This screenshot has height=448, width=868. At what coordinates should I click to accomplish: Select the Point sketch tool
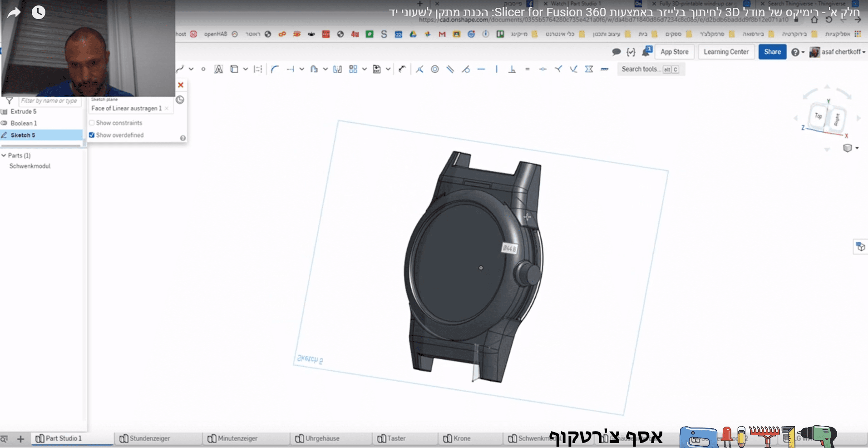(x=203, y=69)
